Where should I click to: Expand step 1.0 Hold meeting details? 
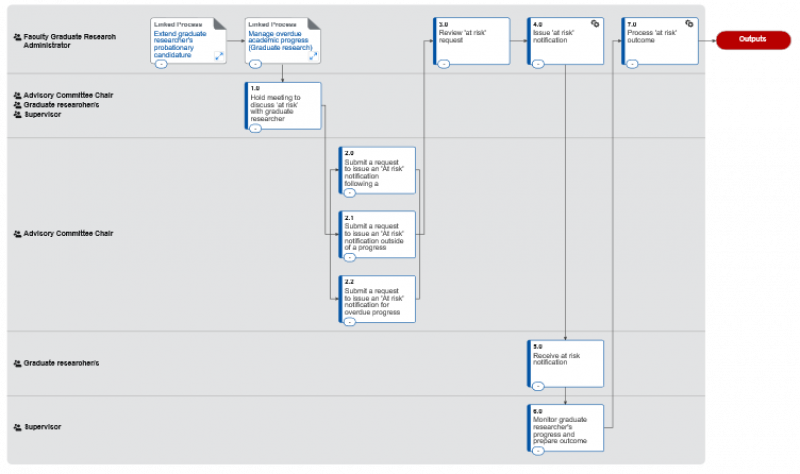(x=256, y=129)
